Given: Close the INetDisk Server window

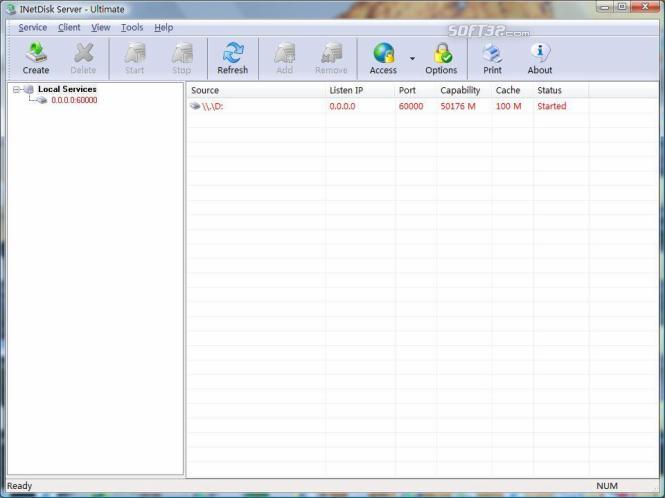Looking at the screenshot, I should tap(645, 7).
